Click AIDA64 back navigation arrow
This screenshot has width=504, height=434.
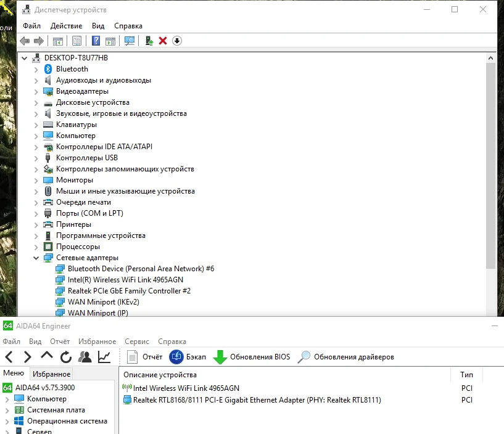[9, 357]
